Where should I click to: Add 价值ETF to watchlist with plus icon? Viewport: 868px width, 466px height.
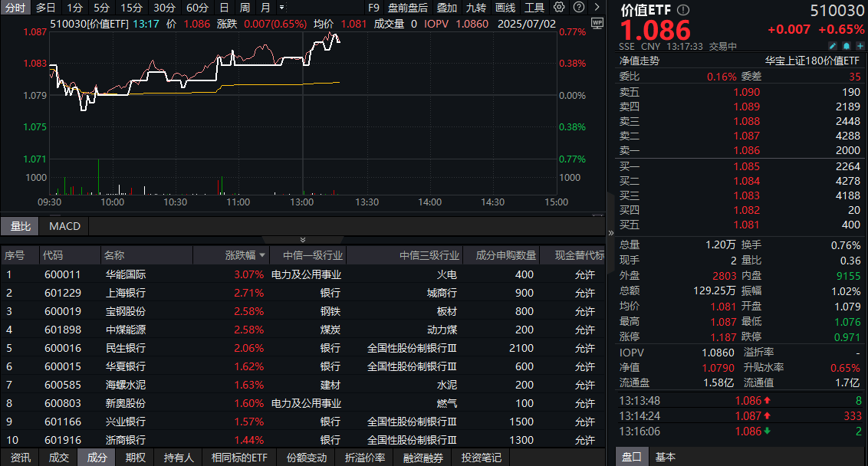pos(860,46)
